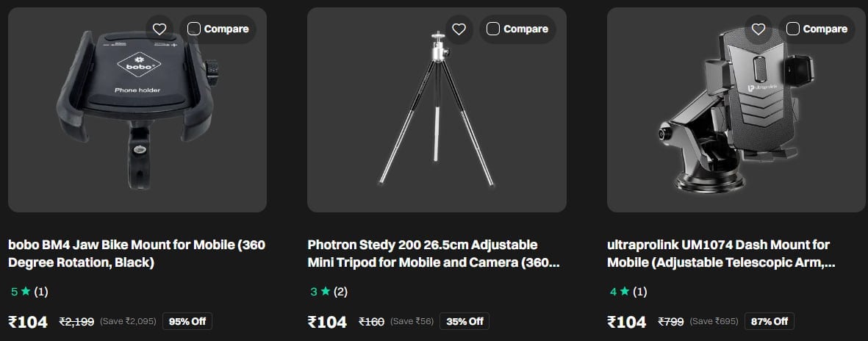868x341 pixels.
Task: Click struck-through ₹799 original price
Action: pos(671,321)
